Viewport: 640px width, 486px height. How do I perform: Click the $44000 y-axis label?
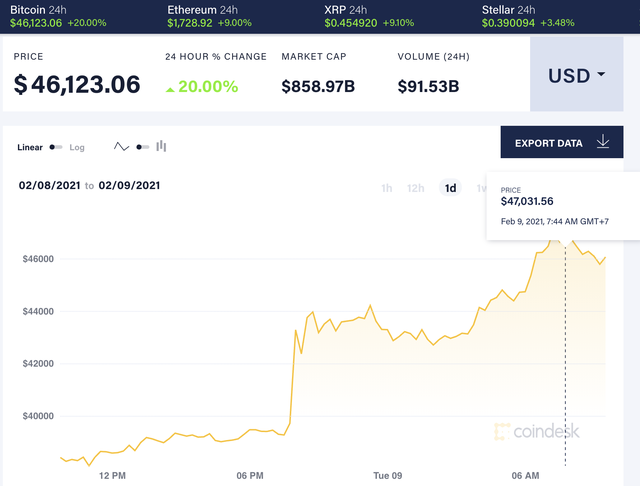(38, 311)
